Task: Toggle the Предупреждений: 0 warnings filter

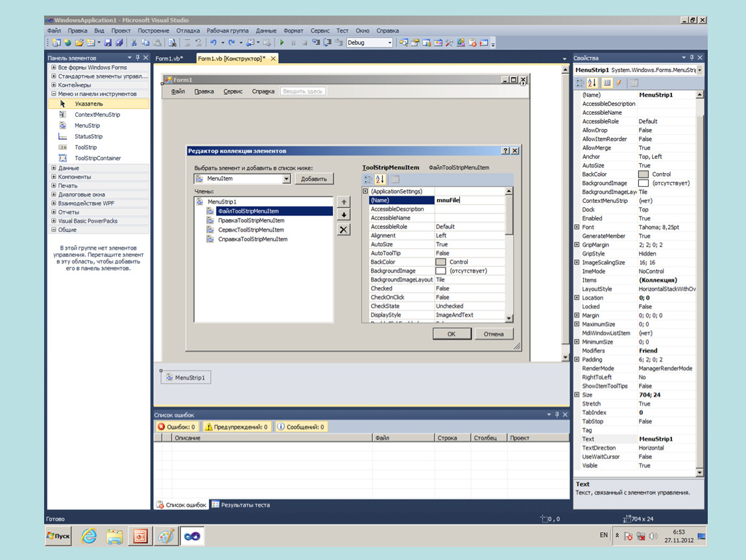Action: click(236, 427)
